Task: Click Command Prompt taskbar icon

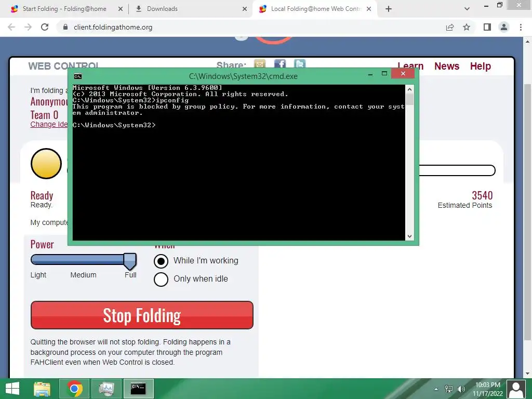Action: [138, 389]
